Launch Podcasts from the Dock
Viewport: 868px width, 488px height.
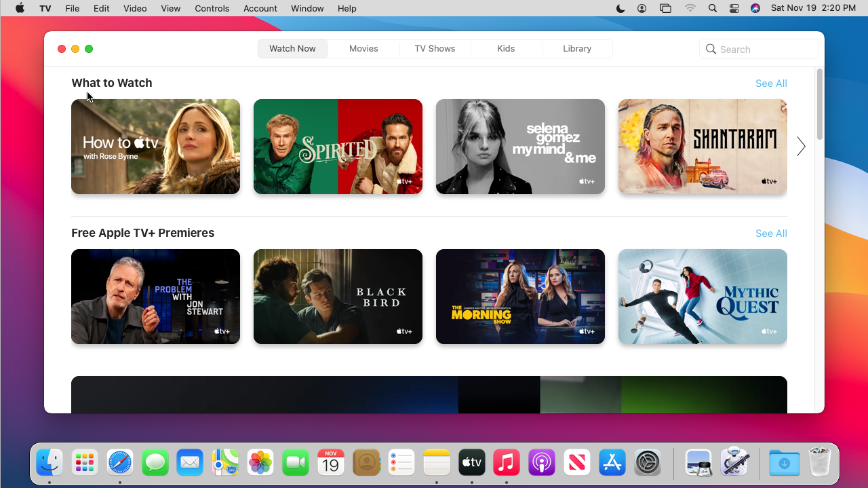(542, 463)
